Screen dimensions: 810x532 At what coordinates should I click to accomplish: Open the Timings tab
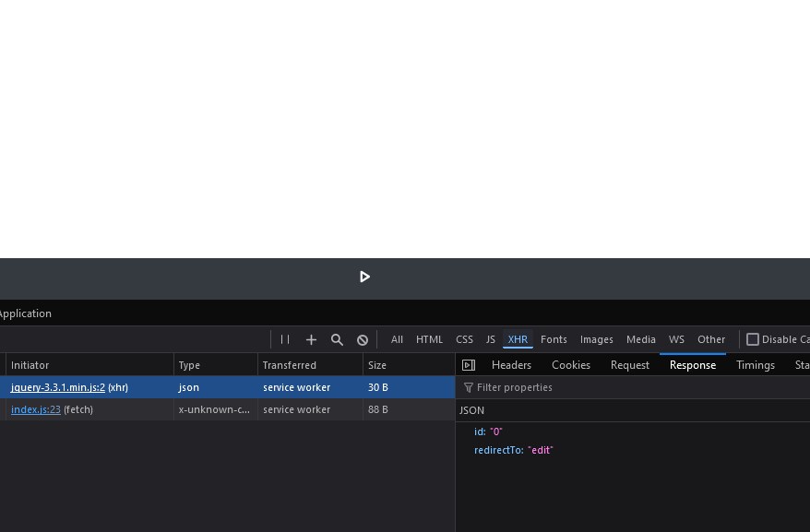pyautogui.click(x=755, y=365)
